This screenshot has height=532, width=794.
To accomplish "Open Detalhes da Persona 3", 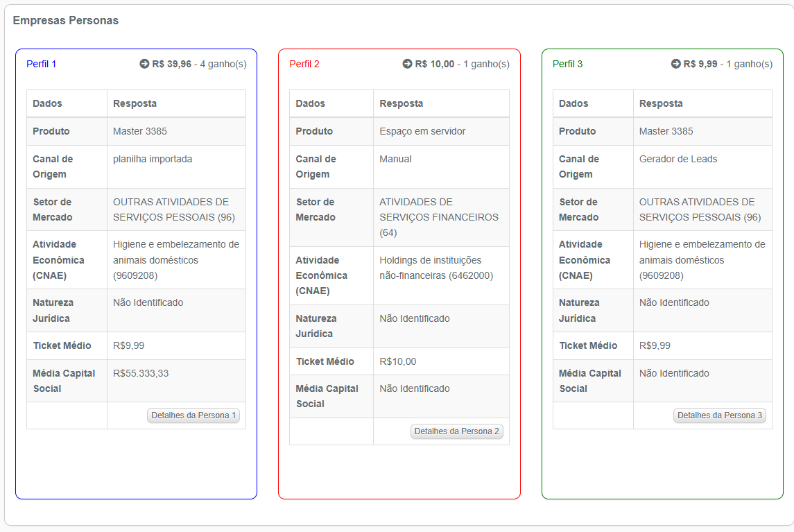I will (720, 415).
